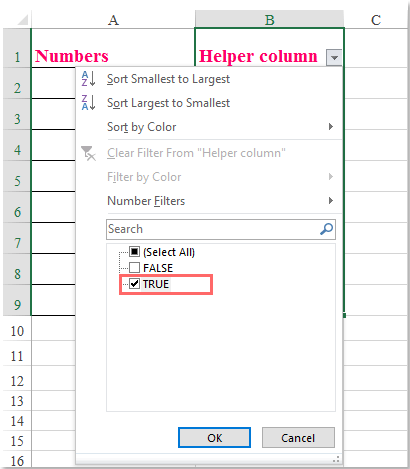Toggle the (Select All) checkbox
The height and width of the screenshot is (469, 410).
pyautogui.click(x=134, y=251)
